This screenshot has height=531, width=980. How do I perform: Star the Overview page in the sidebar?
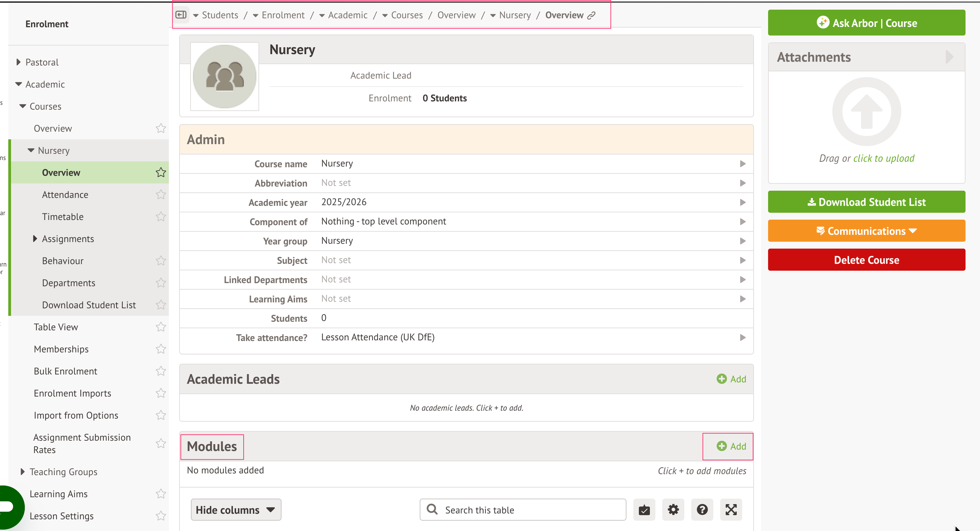[x=160, y=172]
